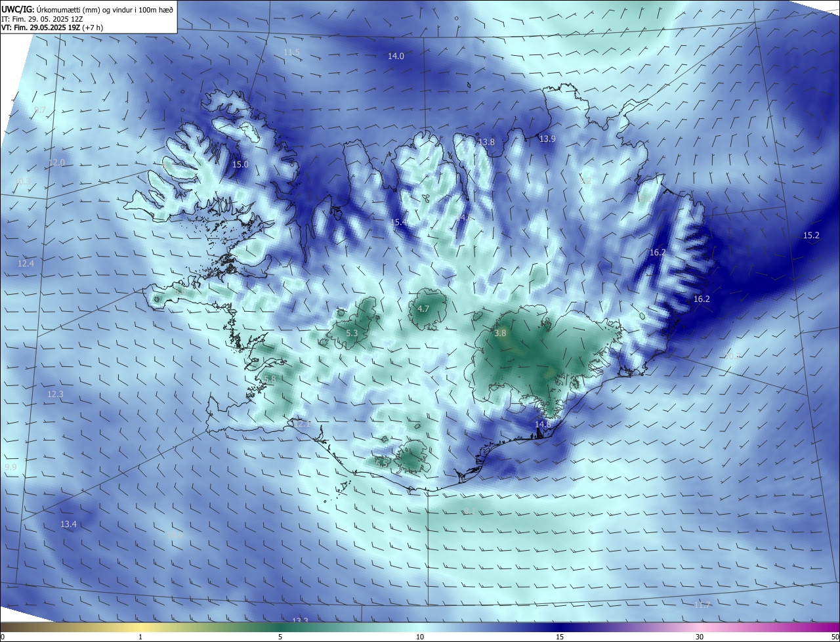Click the 14.0 value label
840x642 pixels.
(396, 56)
